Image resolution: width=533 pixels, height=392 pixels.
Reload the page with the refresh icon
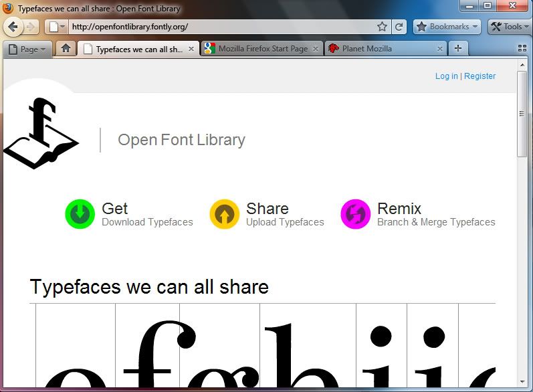[x=399, y=27]
